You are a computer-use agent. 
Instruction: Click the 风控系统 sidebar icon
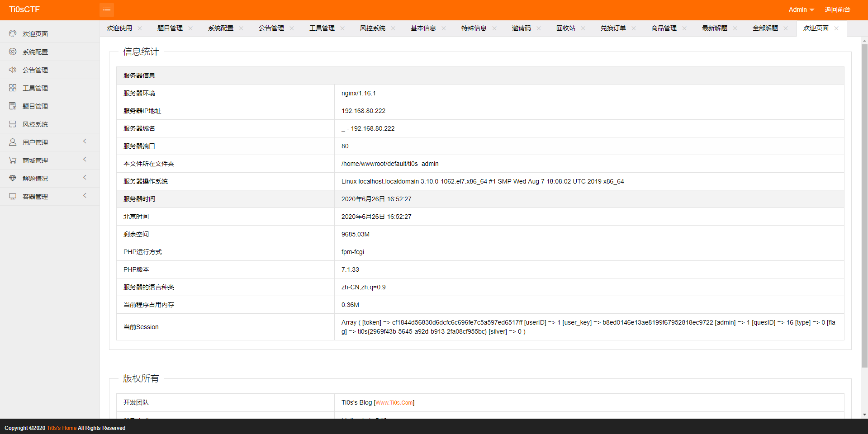13,124
